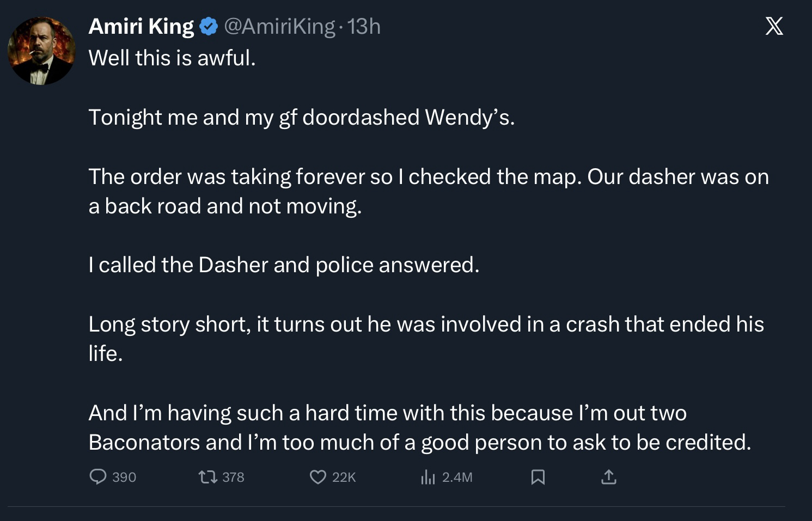The image size is (812, 521).
Task: Click the X logo in the corner
Action: 774,26
